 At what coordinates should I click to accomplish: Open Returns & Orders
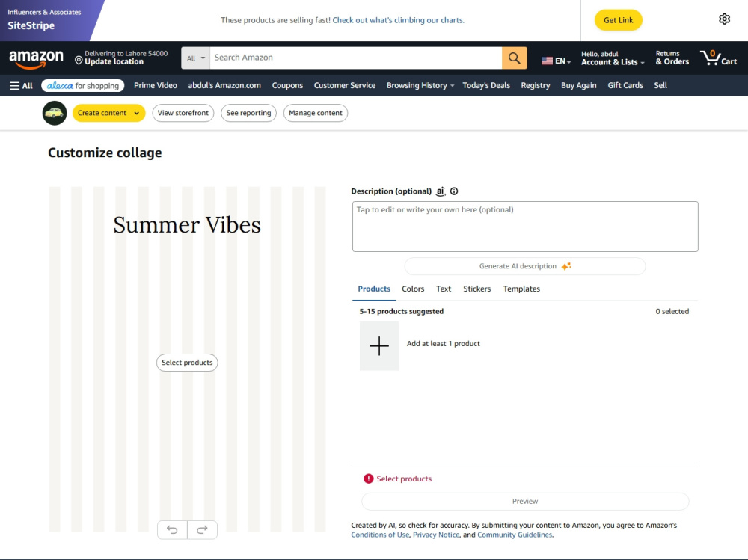672,58
